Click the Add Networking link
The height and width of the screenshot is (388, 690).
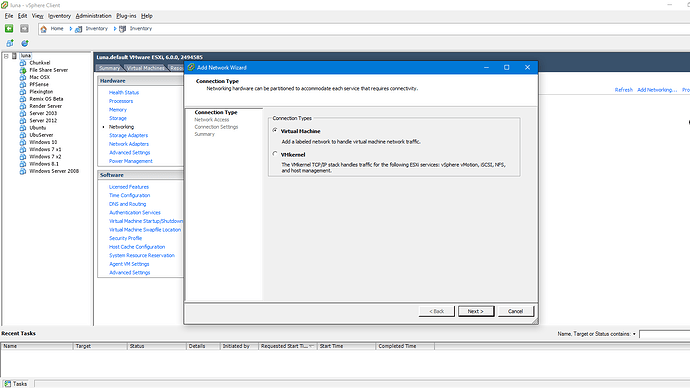(x=657, y=90)
